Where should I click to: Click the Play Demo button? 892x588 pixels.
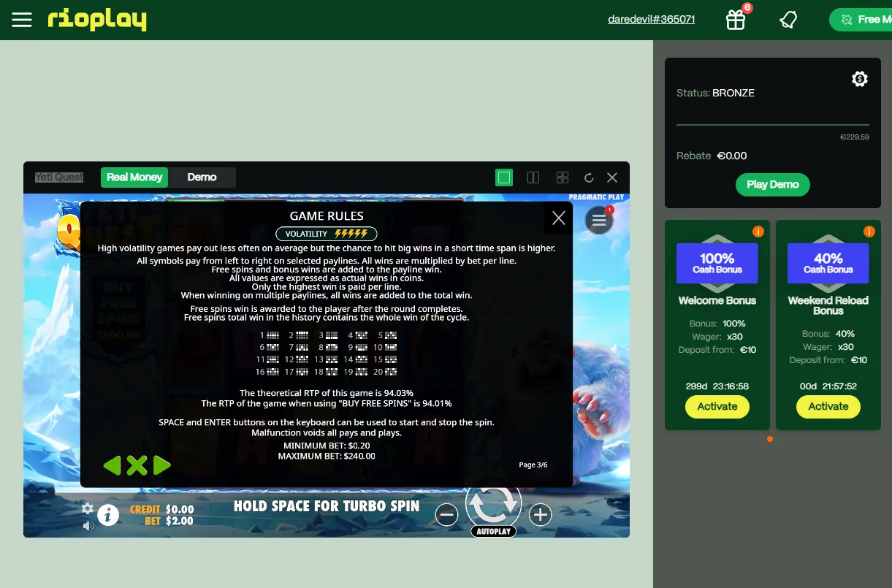[x=772, y=184]
